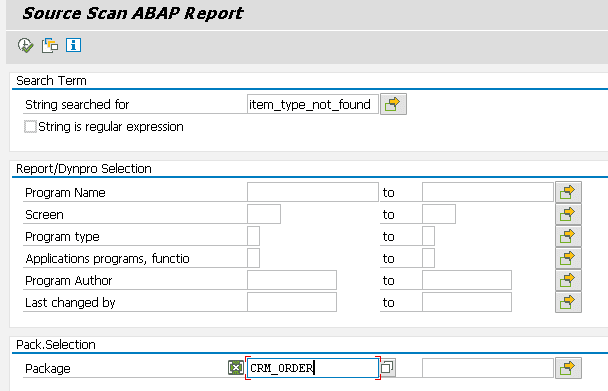
Task: Click the Program Name from field
Action: pos(313,192)
